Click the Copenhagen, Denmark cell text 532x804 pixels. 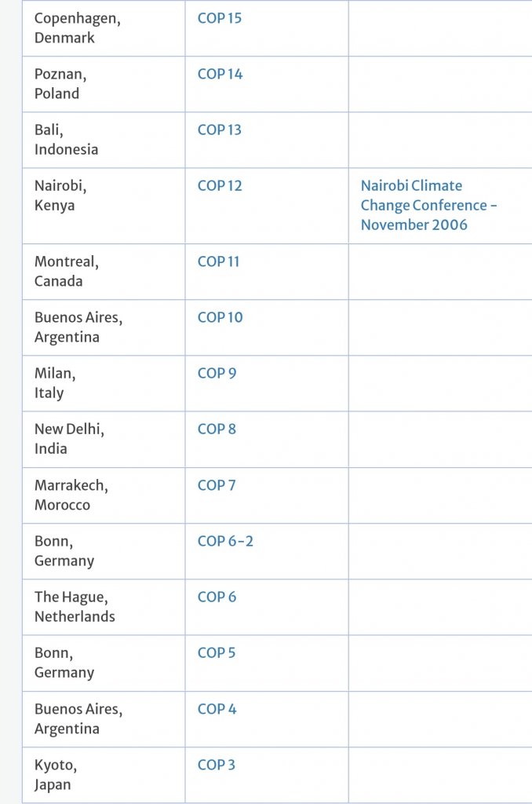(78, 27)
